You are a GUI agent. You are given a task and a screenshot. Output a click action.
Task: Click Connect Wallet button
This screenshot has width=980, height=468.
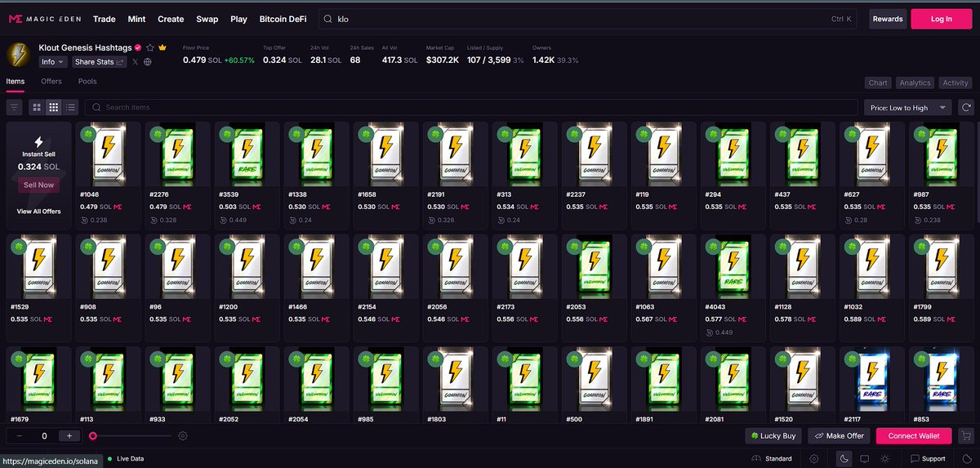pyautogui.click(x=914, y=436)
